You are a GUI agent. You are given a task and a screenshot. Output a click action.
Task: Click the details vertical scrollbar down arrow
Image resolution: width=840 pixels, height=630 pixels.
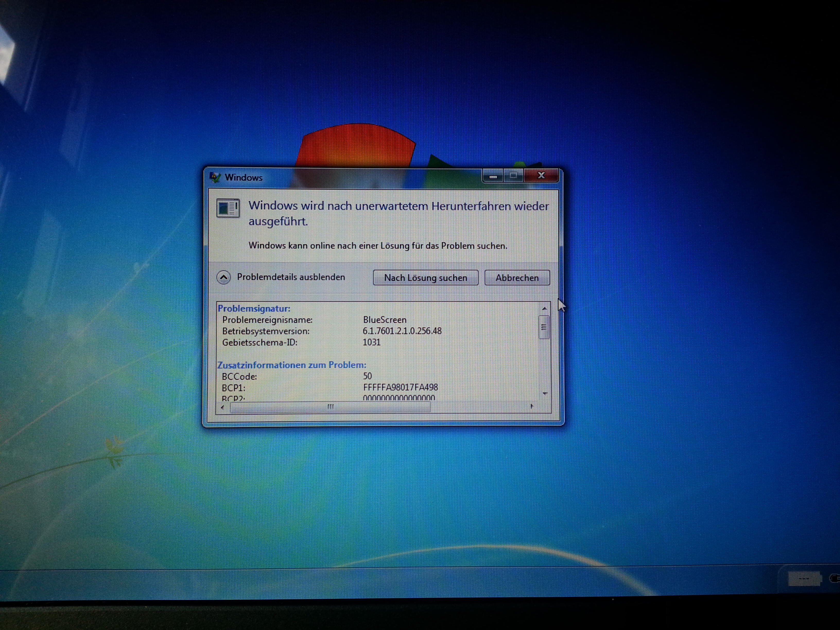(545, 393)
